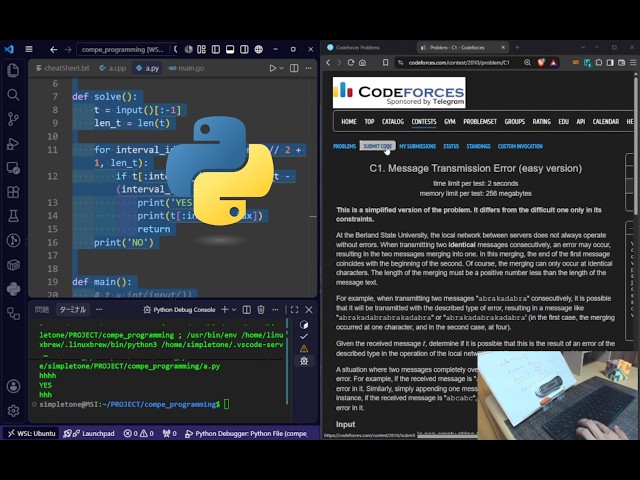Open MY SUBMISSIONS on Codeforces
The image size is (640, 480).
418,146
